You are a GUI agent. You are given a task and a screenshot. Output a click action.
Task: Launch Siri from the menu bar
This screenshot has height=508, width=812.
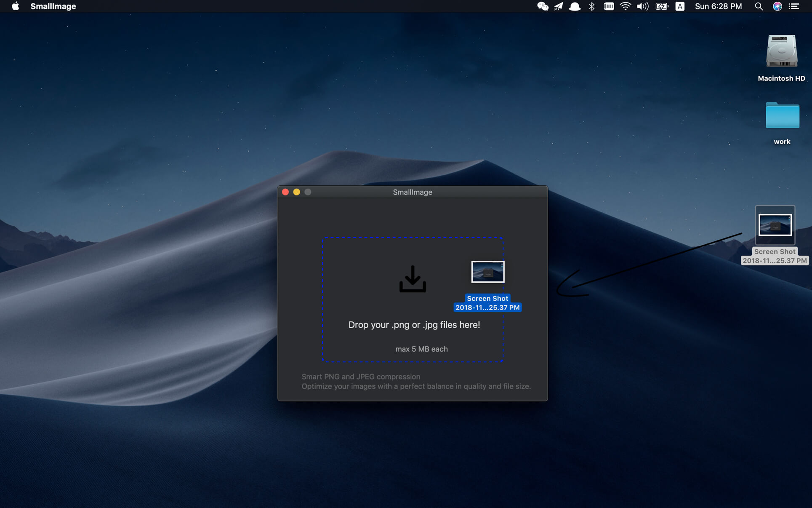click(x=777, y=6)
